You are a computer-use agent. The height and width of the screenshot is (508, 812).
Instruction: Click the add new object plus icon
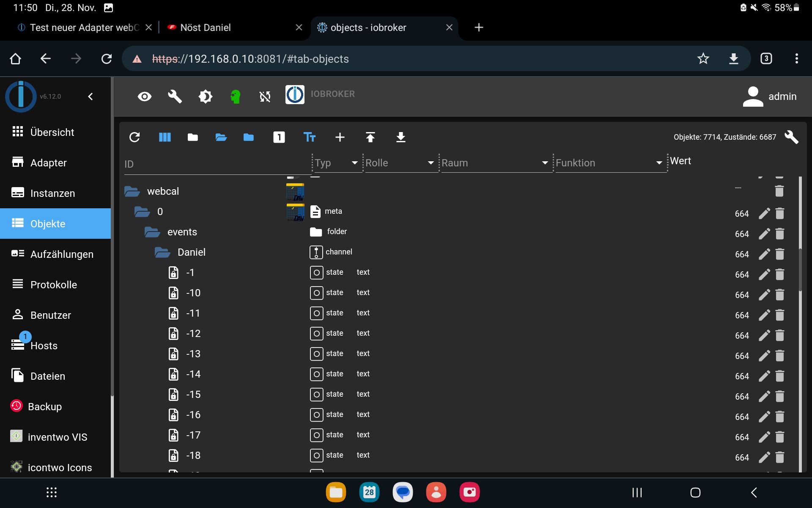(x=339, y=137)
